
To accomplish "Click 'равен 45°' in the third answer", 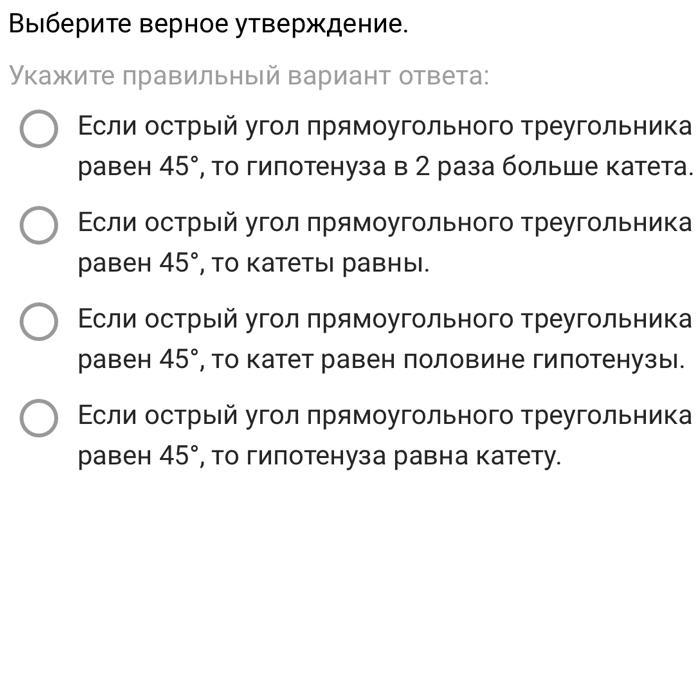I will (138, 360).
